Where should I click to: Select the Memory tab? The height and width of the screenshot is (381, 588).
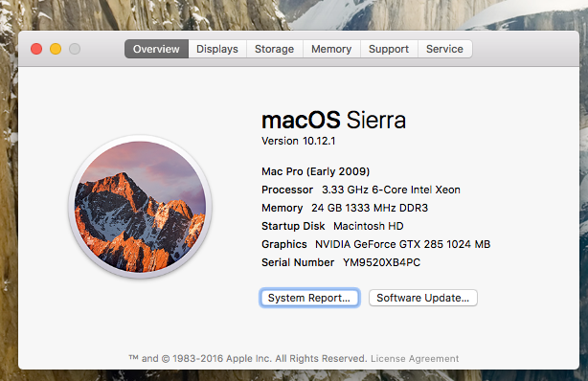point(331,49)
